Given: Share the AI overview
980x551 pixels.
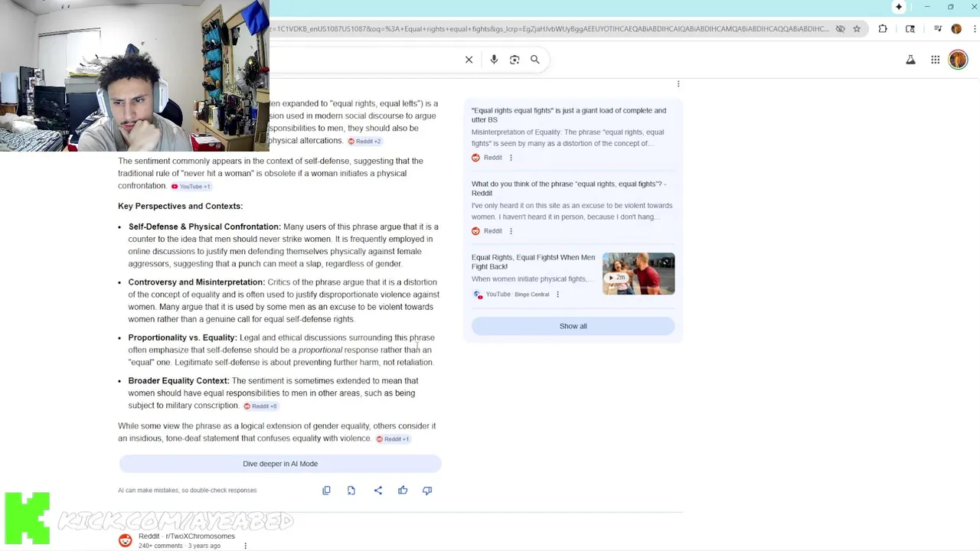Looking at the screenshot, I should (378, 491).
